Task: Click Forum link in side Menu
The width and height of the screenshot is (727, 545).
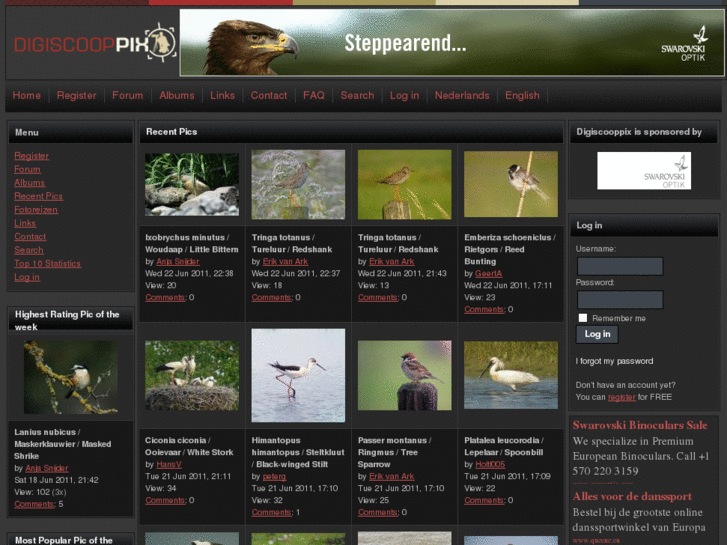Action: pos(27,169)
